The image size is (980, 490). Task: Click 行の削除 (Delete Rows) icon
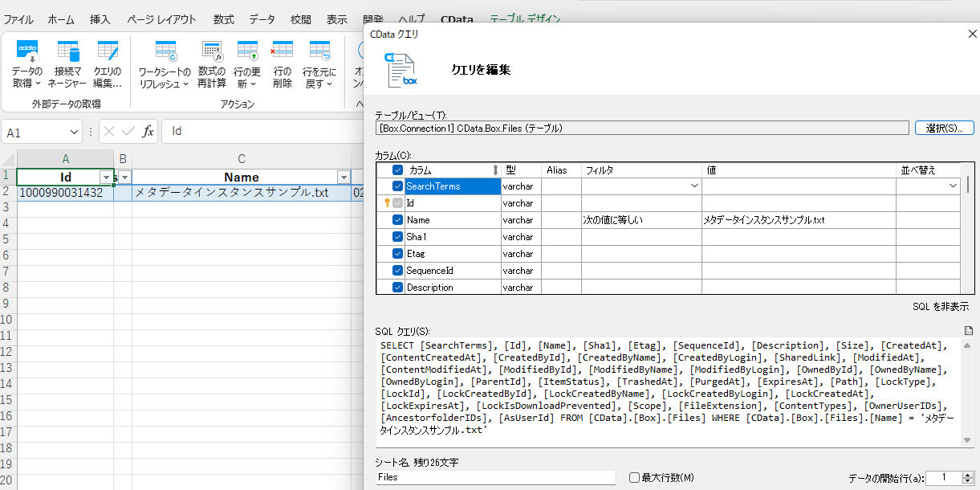(x=283, y=64)
